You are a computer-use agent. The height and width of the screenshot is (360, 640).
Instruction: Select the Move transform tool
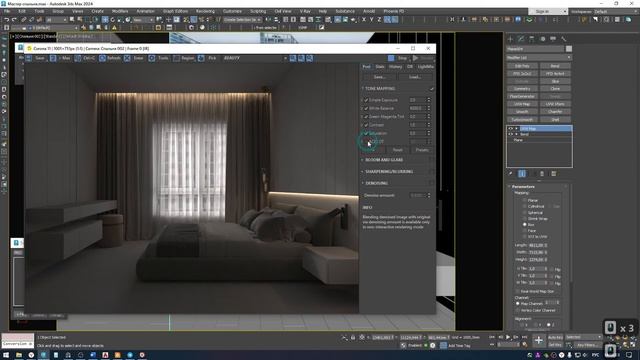(105, 20)
